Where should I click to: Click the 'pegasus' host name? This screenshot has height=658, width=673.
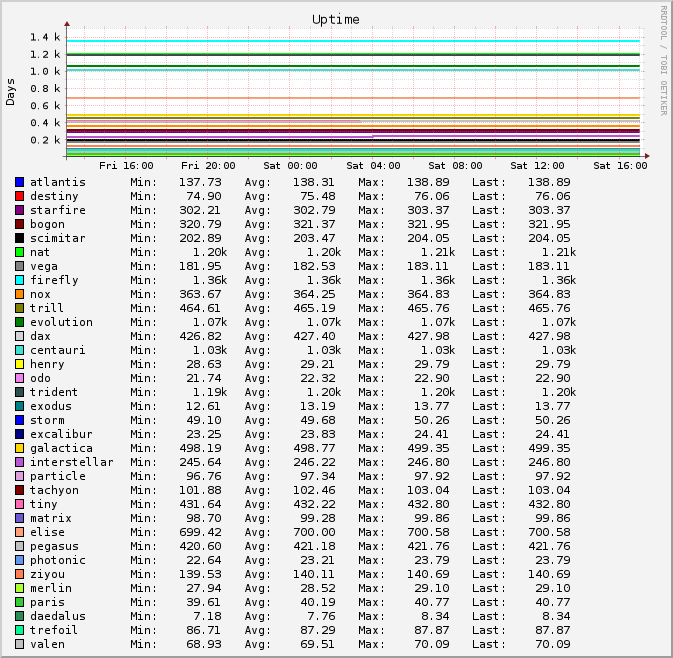coord(54,546)
